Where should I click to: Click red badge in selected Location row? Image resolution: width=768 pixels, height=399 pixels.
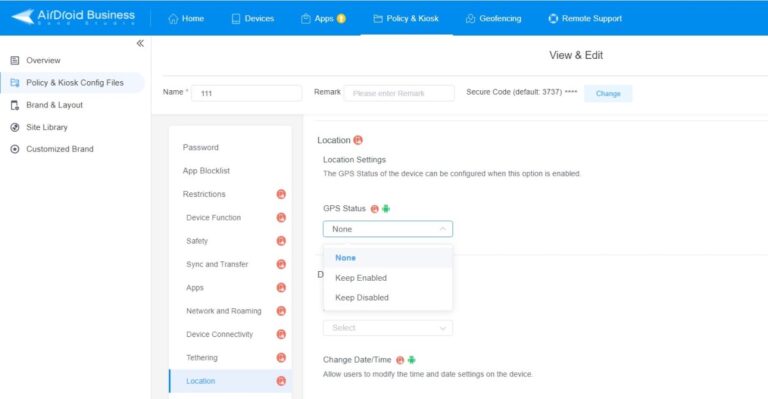point(281,381)
